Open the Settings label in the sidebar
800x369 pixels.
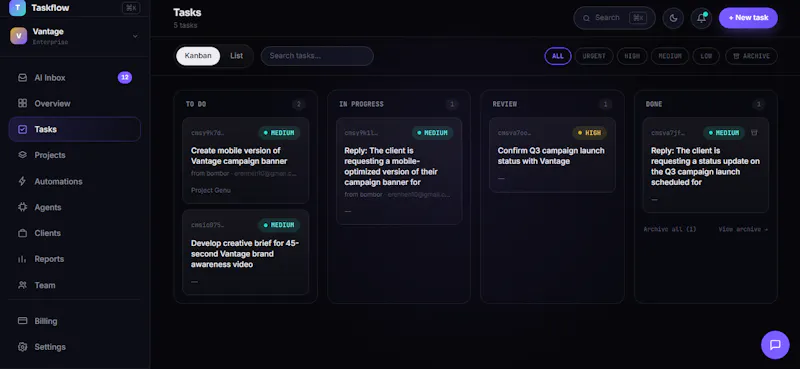[50, 347]
